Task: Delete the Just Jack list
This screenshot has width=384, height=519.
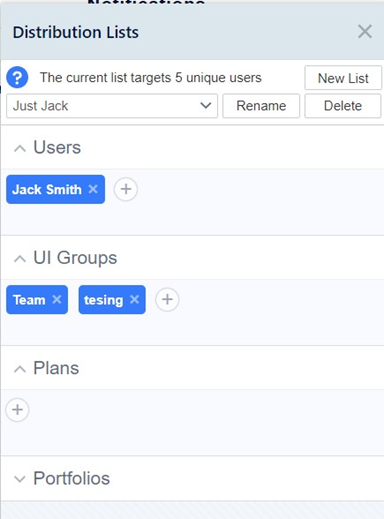Action: click(343, 106)
